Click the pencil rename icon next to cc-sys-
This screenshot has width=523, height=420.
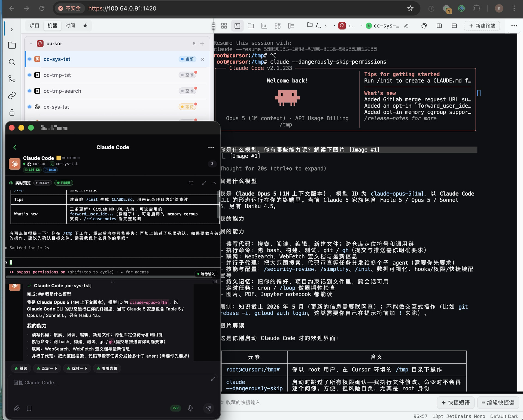click(x=406, y=26)
